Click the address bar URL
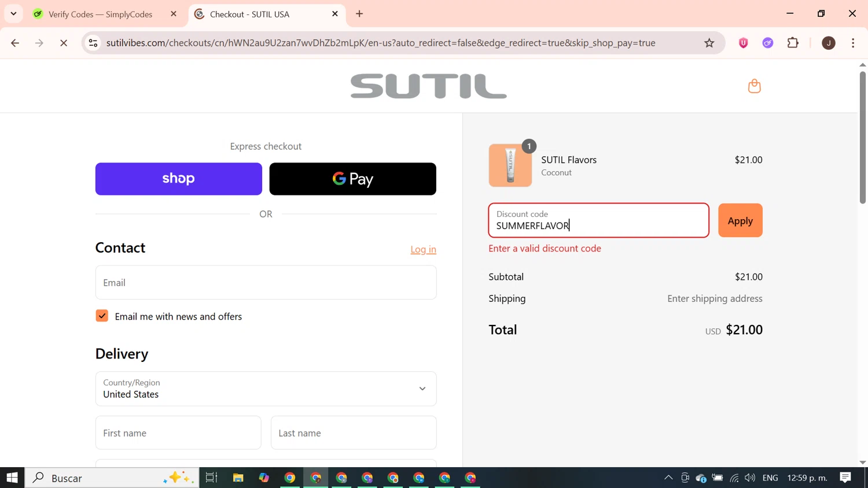This screenshot has height=488, width=868. pos(381,43)
